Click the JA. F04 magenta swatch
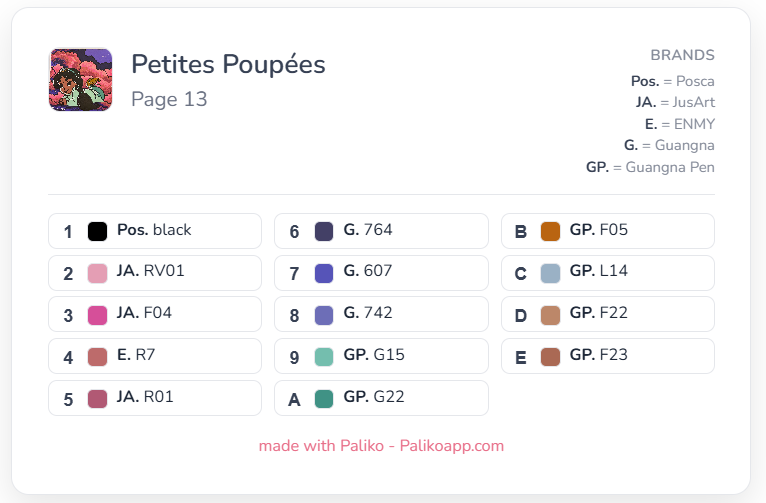 point(97,315)
